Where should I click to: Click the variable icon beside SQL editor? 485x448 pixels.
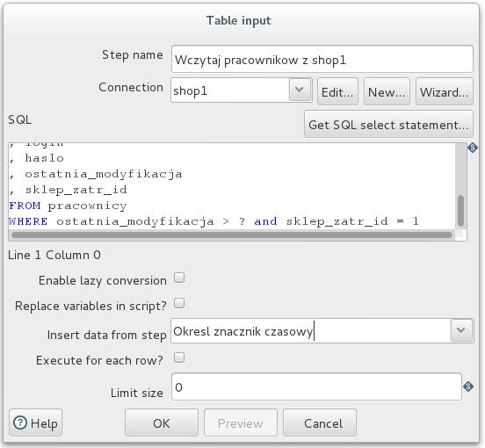click(473, 148)
